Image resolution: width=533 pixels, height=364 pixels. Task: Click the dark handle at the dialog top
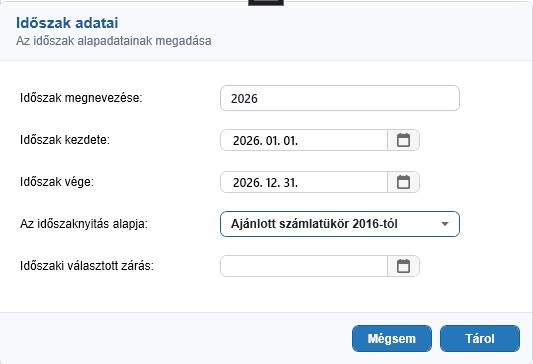(x=266, y=3)
